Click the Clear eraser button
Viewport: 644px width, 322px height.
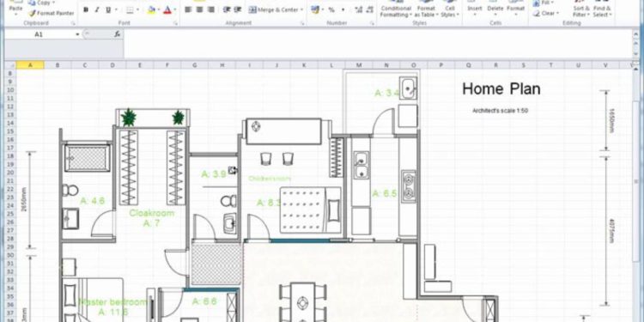pos(546,13)
